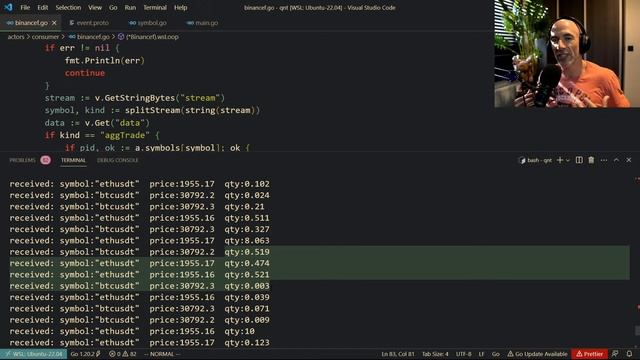The image size is (640, 360).
Task: Open the File menu
Action: click(25, 7)
